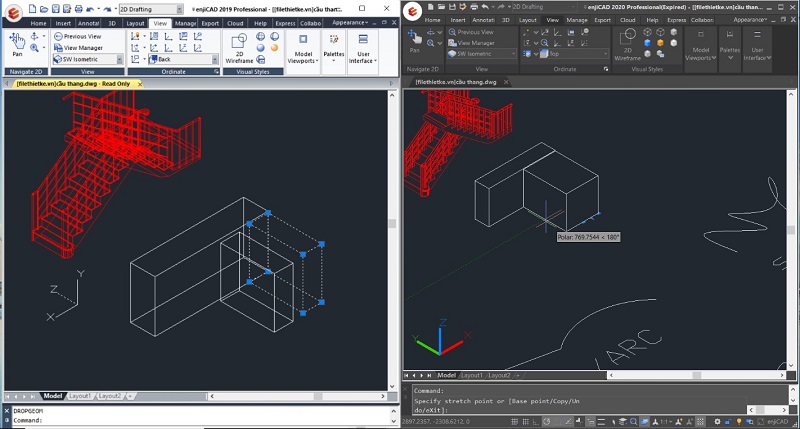The image size is (800, 429).
Task: Click Previous View in right window
Action: click(470, 32)
